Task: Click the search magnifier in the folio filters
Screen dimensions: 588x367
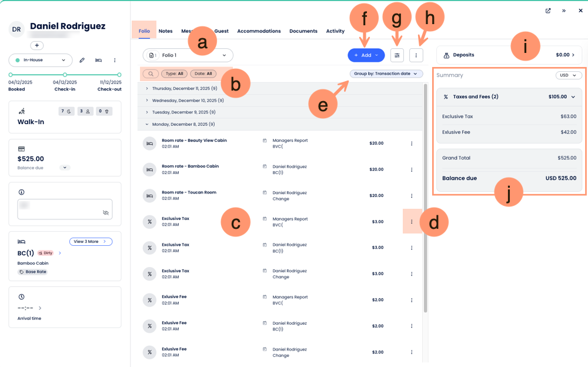Action: pos(151,74)
